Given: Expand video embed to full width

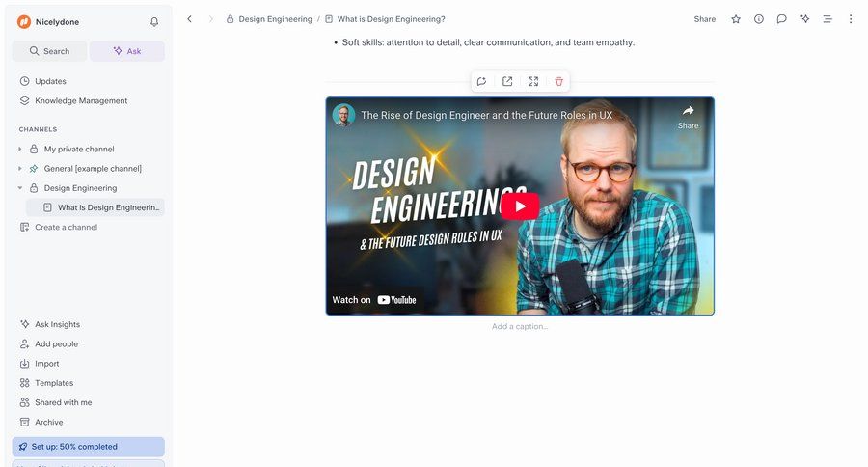Looking at the screenshot, I should [533, 82].
